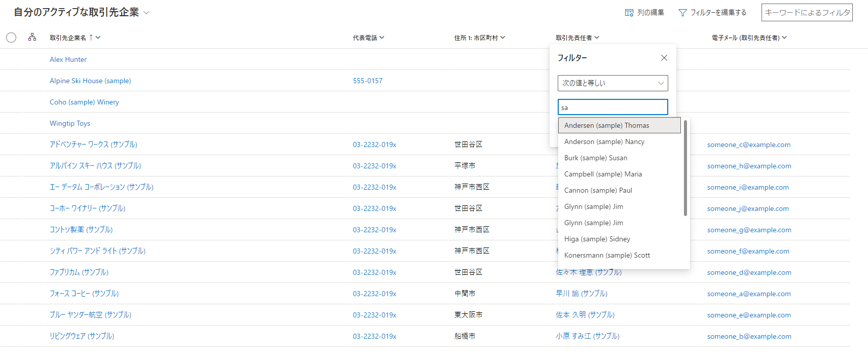Click the 列の編集 button
This screenshot has width=868, height=357.
pos(644,13)
